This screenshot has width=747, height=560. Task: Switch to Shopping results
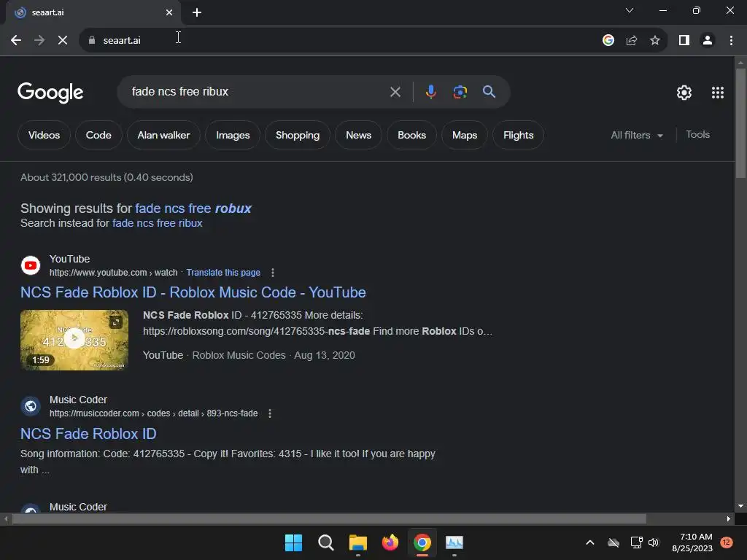[x=298, y=135]
